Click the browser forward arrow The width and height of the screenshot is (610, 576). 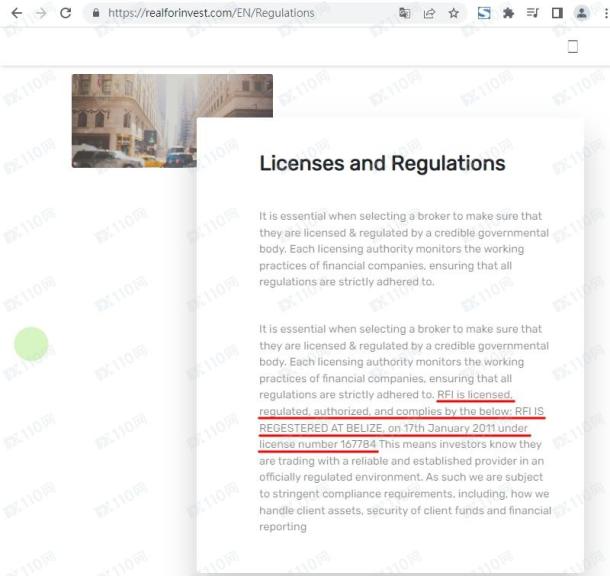point(41,13)
